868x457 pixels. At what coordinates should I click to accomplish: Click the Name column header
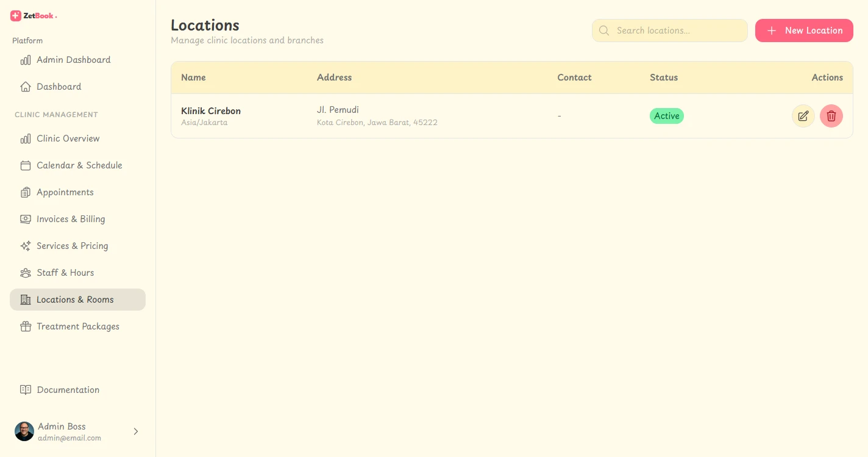pos(193,77)
